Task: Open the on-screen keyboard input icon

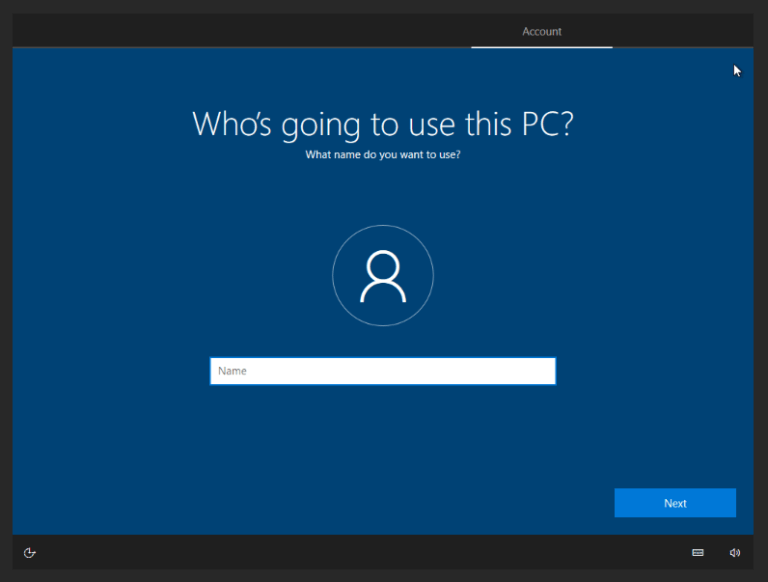Action: click(x=698, y=552)
